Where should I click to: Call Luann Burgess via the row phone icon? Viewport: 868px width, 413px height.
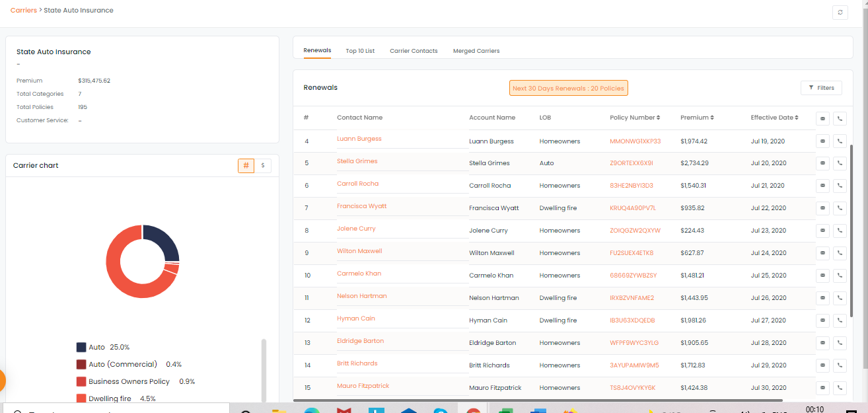point(840,141)
